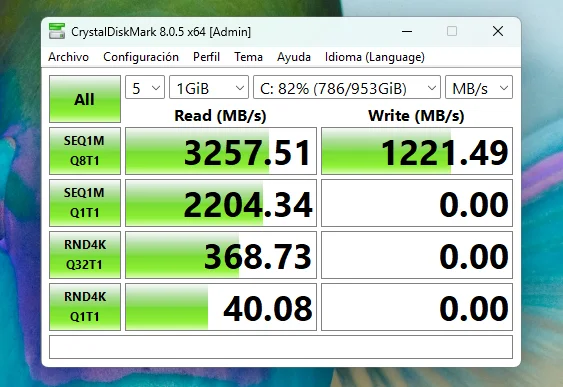Start the SEQ1M Q1T1 test

click(x=85, y=203)
